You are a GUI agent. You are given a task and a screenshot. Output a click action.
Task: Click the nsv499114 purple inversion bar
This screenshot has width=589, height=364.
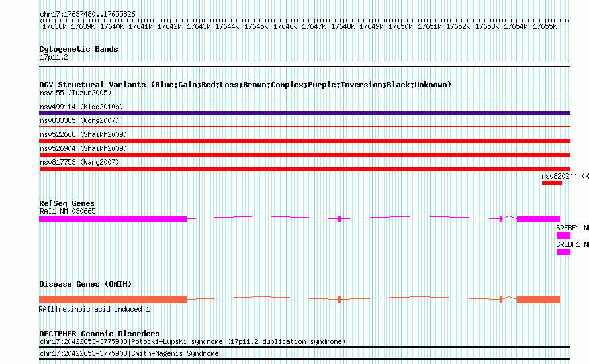click(304, 113)
